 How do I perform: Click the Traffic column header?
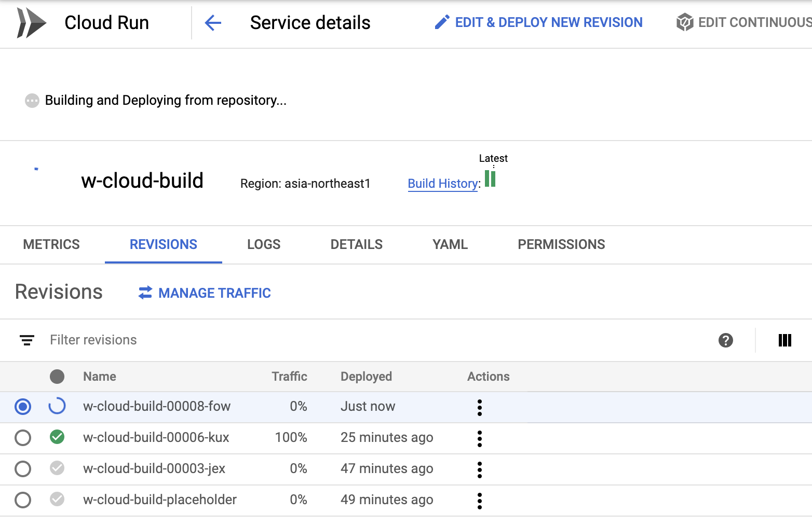290,377
